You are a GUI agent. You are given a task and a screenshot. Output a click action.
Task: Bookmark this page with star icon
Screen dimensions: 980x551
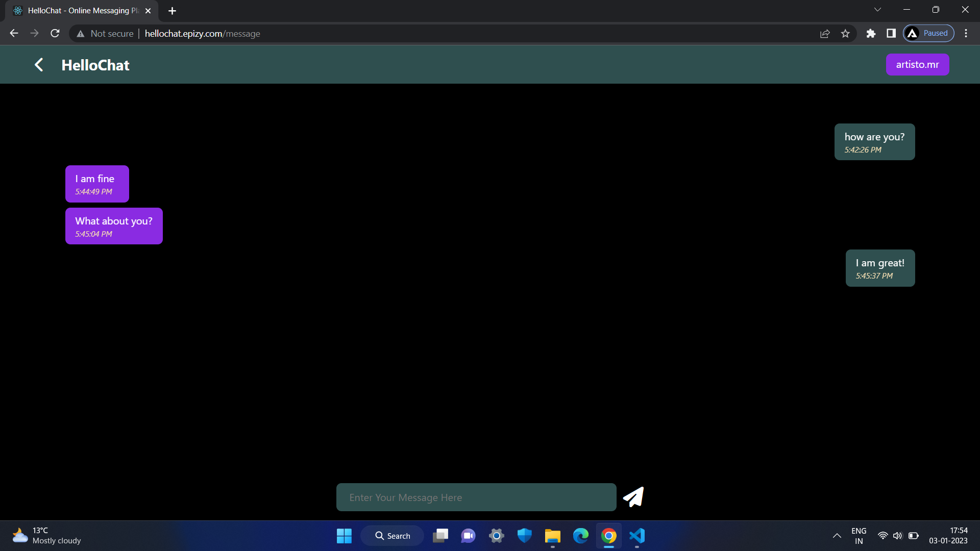[x=845, y=34]
